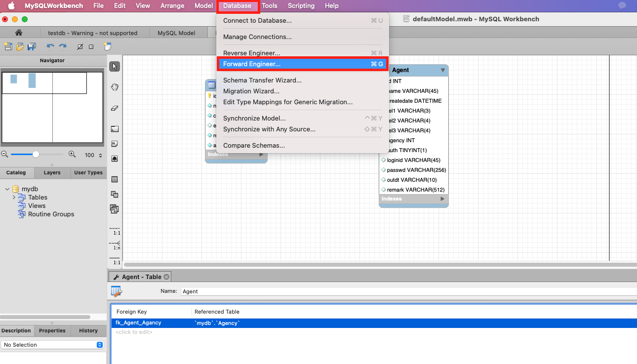
Task: Switch to the Description tab
Action: [16, 330]
